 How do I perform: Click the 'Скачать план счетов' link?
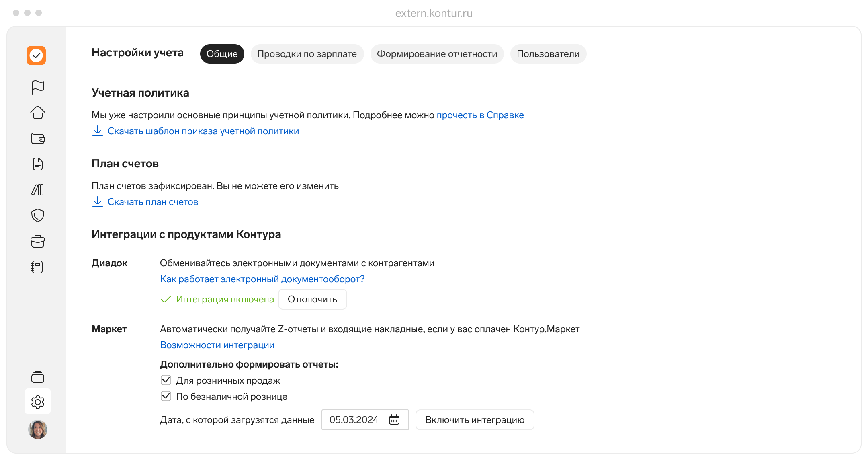[153, 202]
